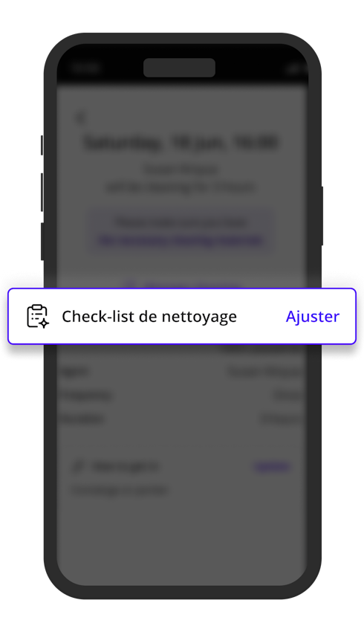Click the blurred message text below the heading
The height and width of the screenshot is (632, 364).
point(119,490)
